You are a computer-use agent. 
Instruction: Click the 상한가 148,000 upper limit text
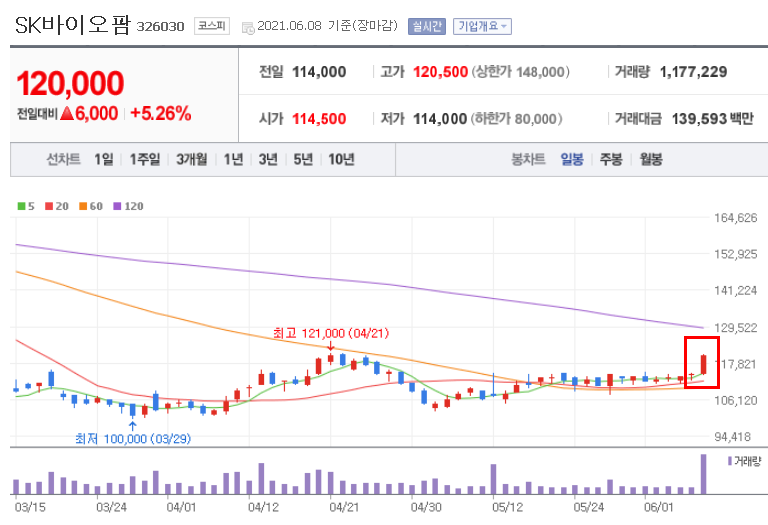(x=521, y=72)
